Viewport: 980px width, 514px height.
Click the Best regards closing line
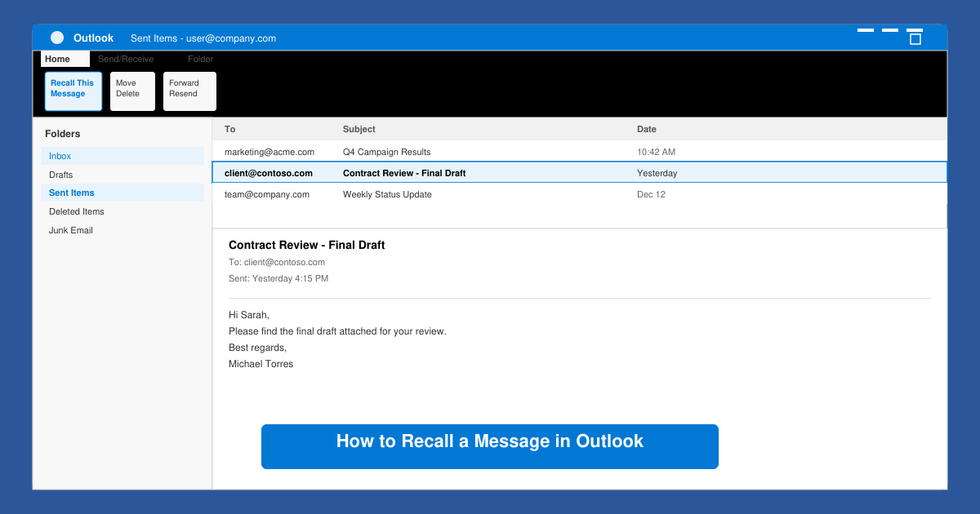pos(258,348)
